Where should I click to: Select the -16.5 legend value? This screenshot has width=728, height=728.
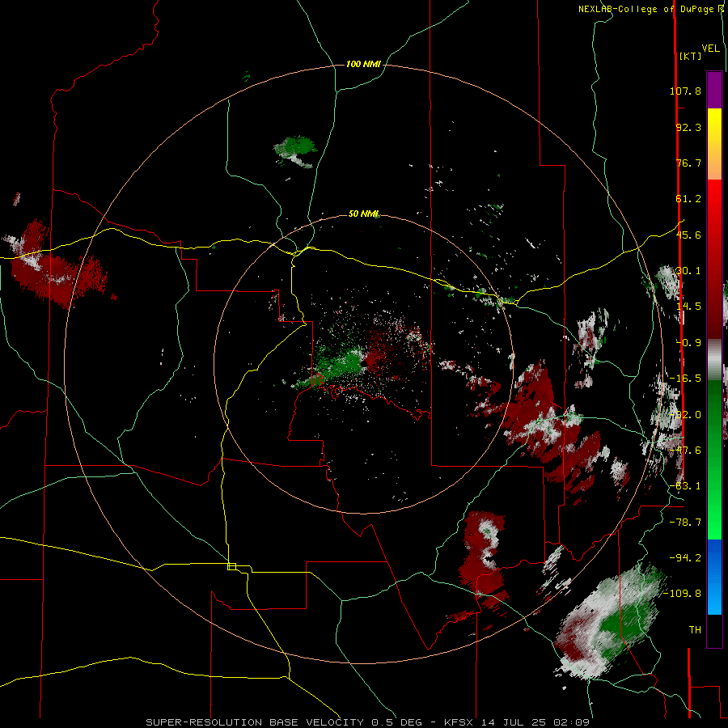(x=685, y=379)
